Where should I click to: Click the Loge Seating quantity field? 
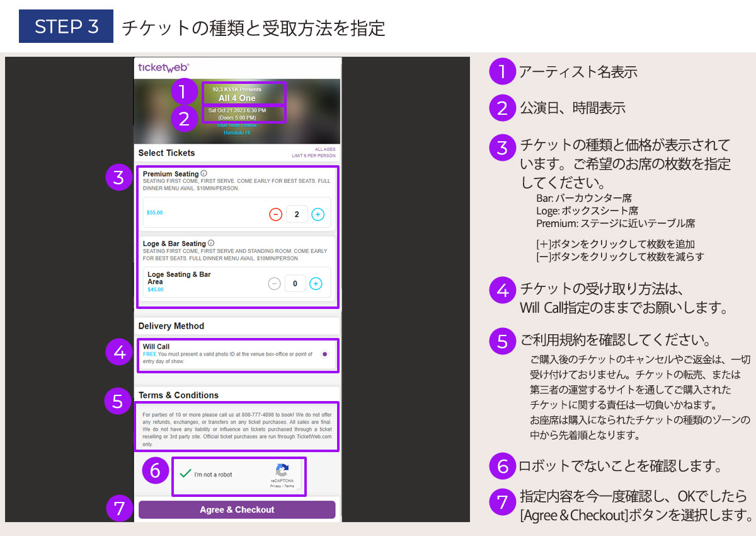point(295,284)
